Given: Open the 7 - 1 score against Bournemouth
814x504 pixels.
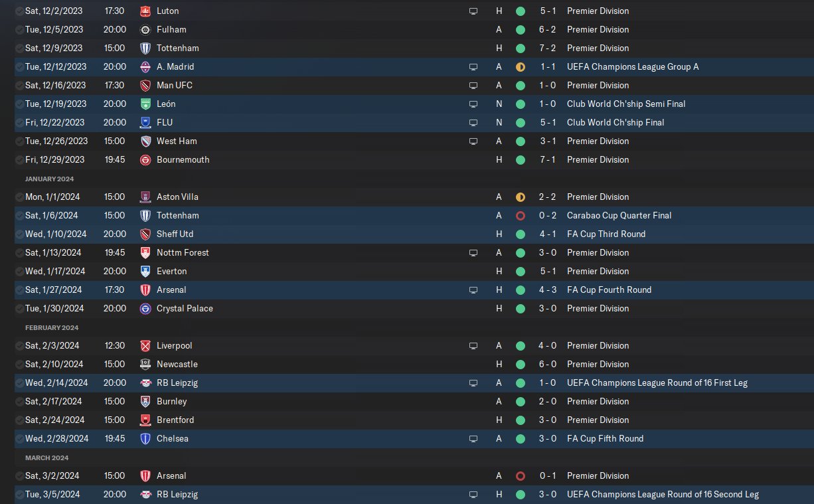Looking at the screenshot, I should tap(547, 160).
